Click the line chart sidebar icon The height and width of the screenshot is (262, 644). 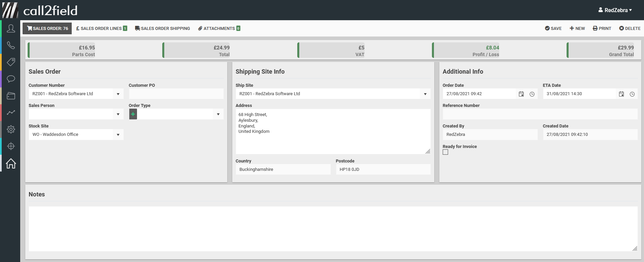click(x=11, y=113)
